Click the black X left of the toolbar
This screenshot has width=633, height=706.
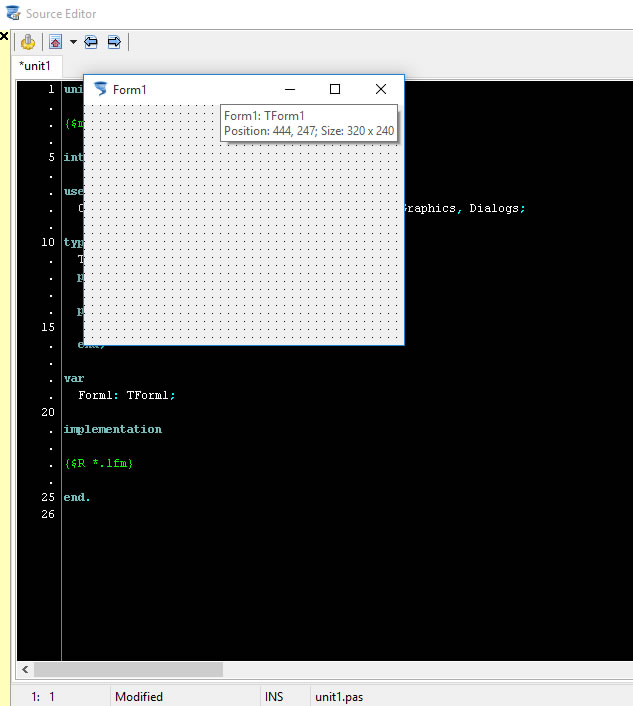click(x=4, y=36)
